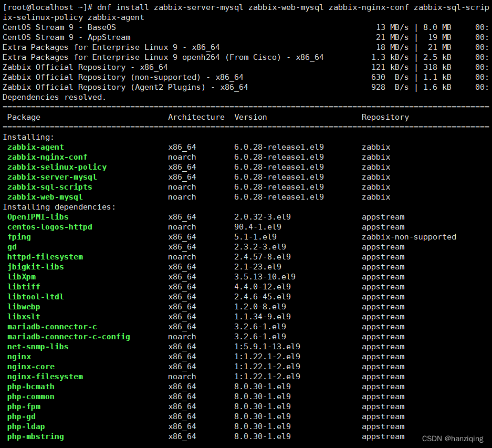Click version 2.0.32-3.el9 text

pyautogui.click(x=263, y=217)
